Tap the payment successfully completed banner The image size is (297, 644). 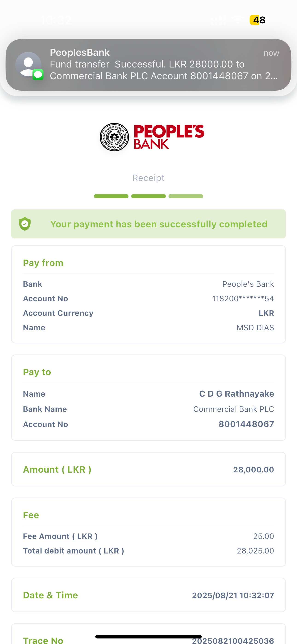click(x=148, y=224)
